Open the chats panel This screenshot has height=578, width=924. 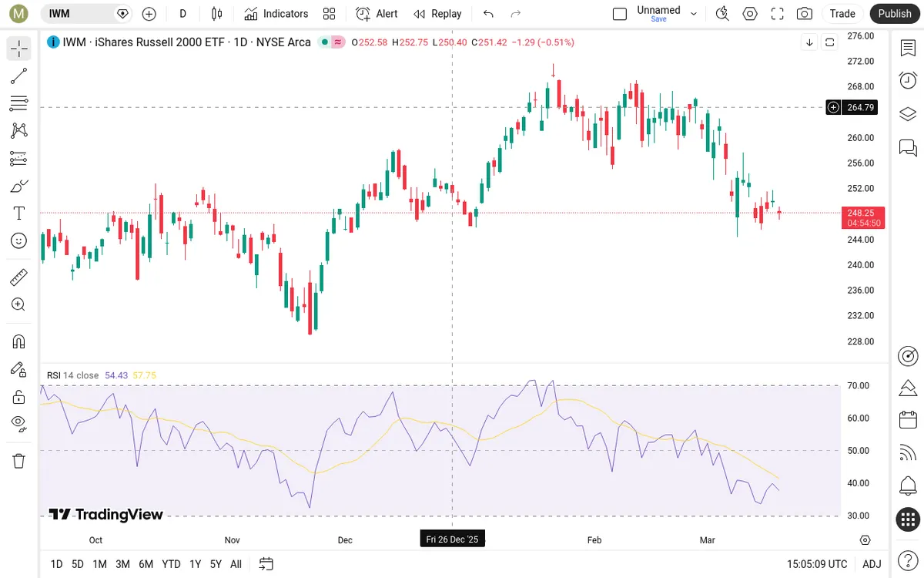[x=908, y=147]
